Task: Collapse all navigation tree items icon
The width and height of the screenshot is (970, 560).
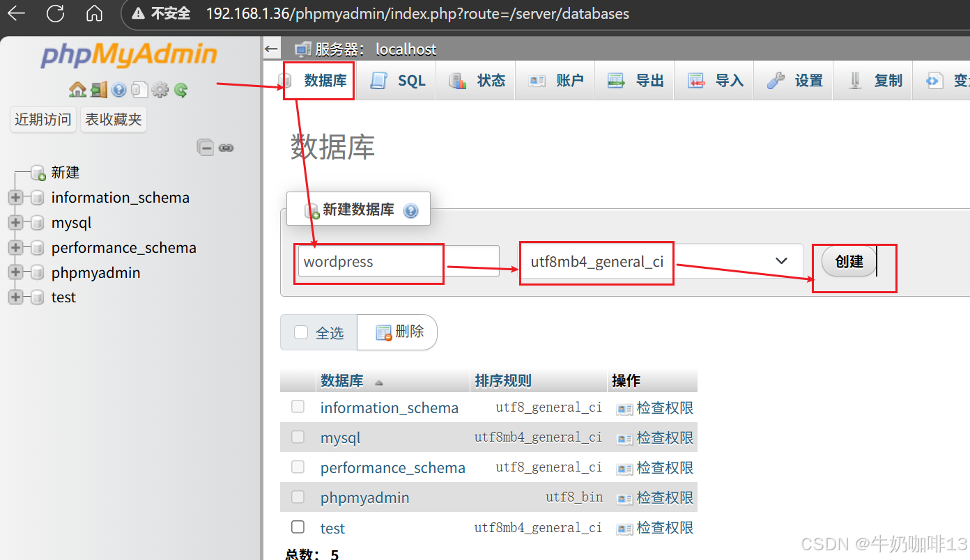Action: (x=206, y=147)
